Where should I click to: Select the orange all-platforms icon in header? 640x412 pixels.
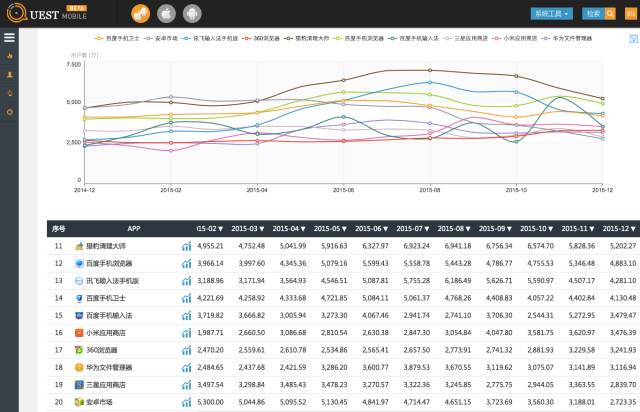pos(140,14)
